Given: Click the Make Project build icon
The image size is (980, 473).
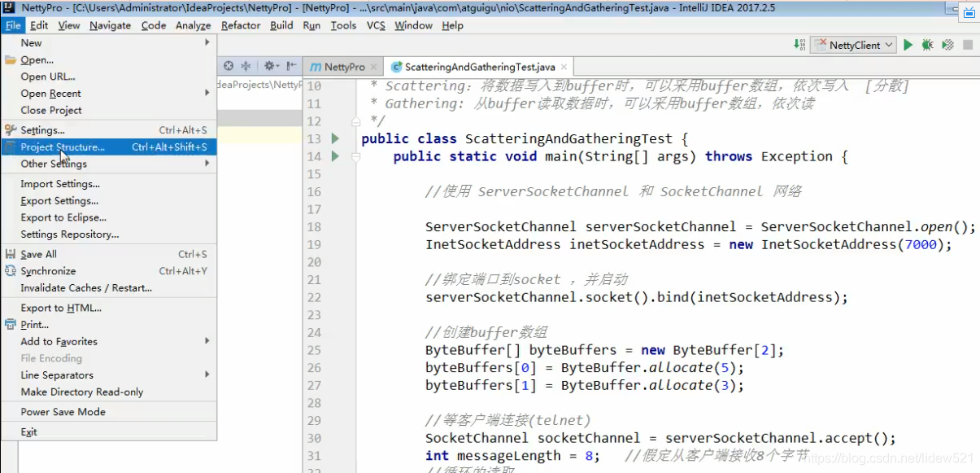Looking at the screenshot, I should pyautogui.click(x=800, y=45).
